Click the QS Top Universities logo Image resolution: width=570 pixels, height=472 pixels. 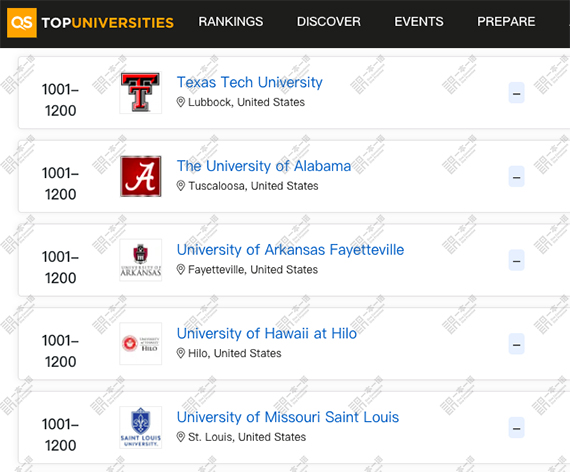90,23
